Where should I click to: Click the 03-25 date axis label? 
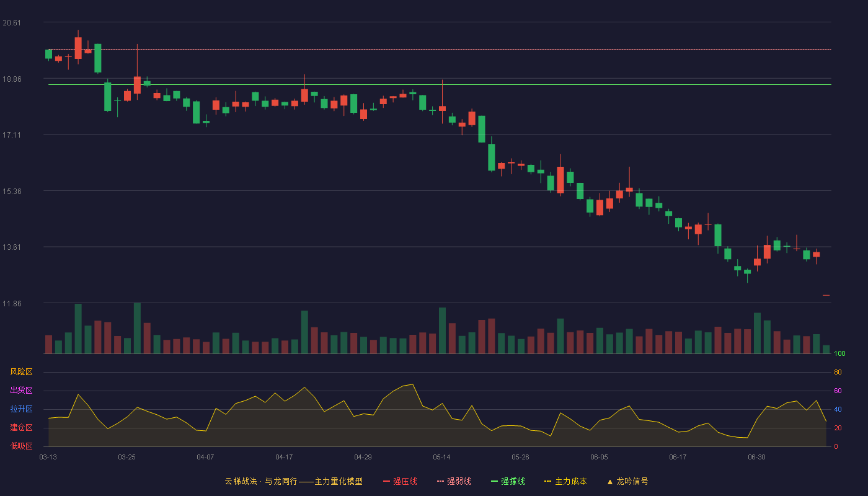(126, 457)
